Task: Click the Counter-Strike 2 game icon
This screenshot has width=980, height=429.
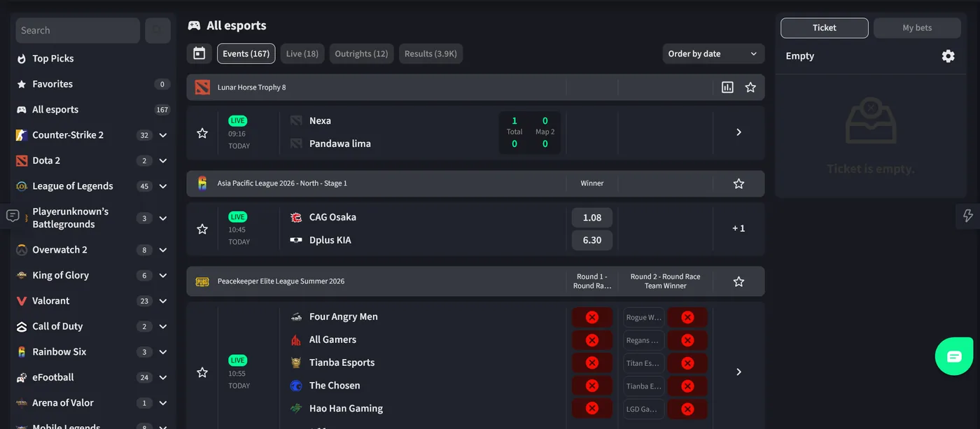Action: pos(22,135)
